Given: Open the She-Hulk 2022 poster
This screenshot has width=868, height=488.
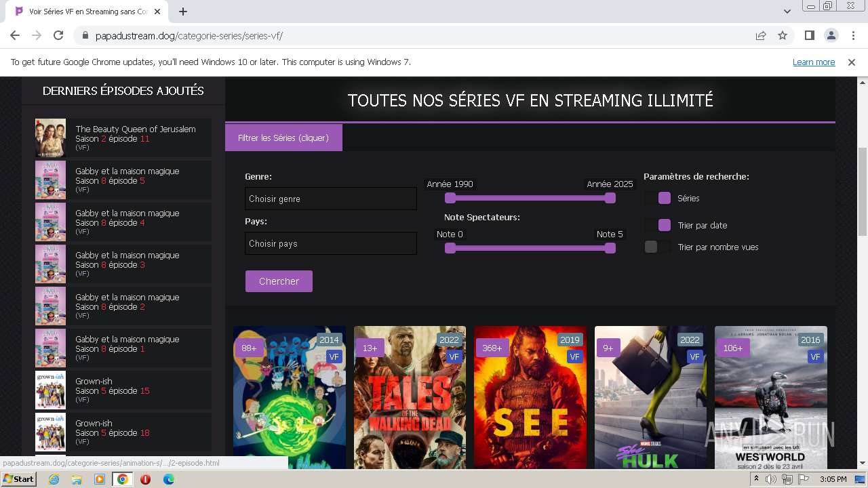Looking at the screenshot, I should coord(650,398).
